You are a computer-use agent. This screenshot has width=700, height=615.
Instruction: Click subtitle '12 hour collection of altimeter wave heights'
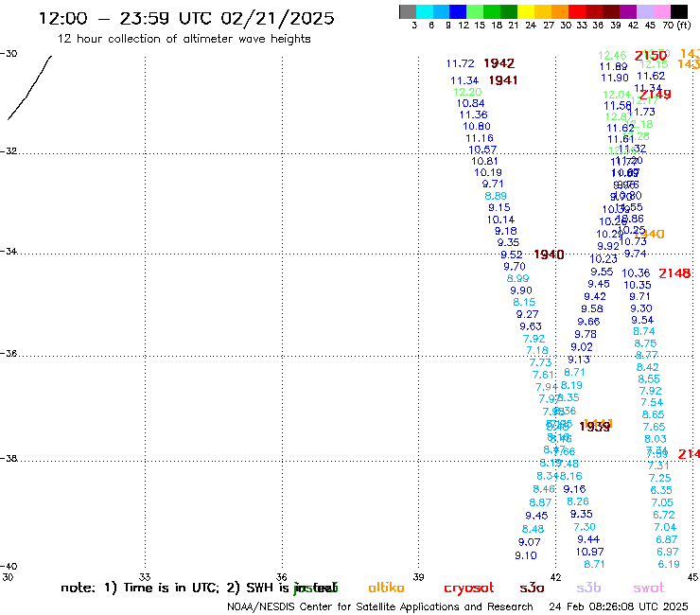coord(184,39)
